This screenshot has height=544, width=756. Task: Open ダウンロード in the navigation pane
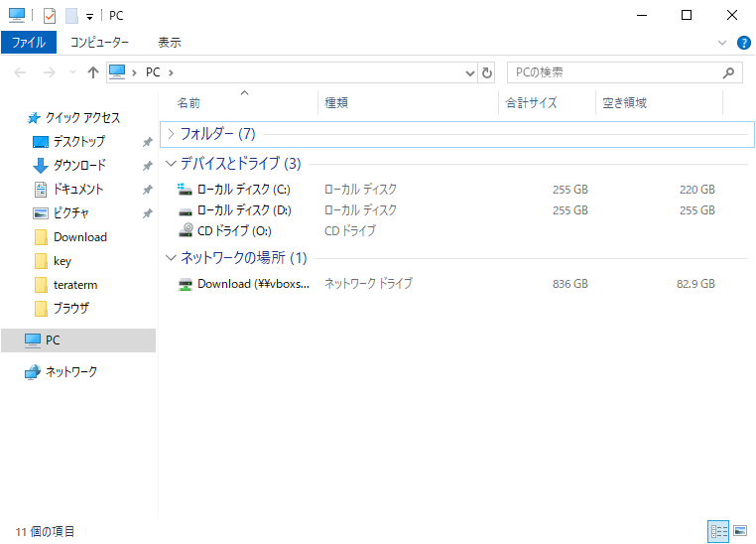(79, 165)
